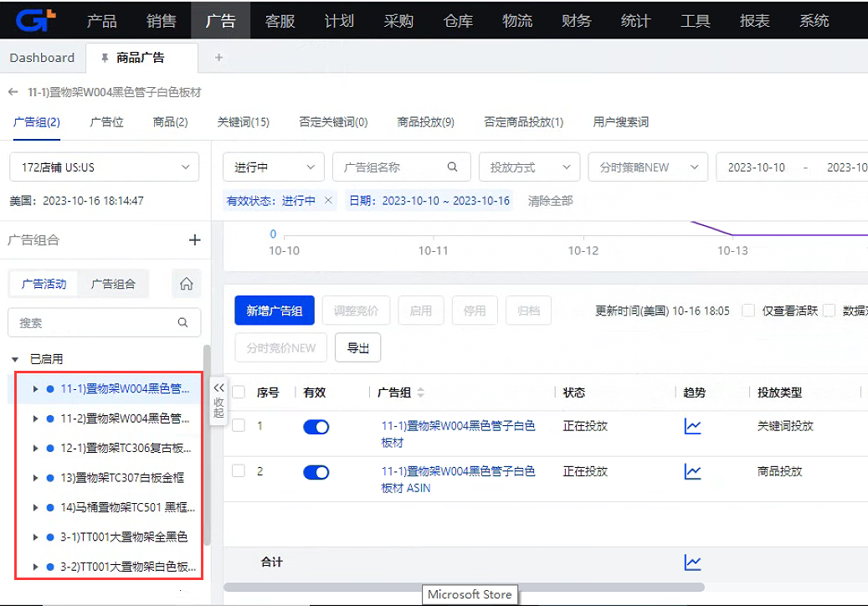
Task: Open trend chart icon for row 2
Action: (692, 472)
